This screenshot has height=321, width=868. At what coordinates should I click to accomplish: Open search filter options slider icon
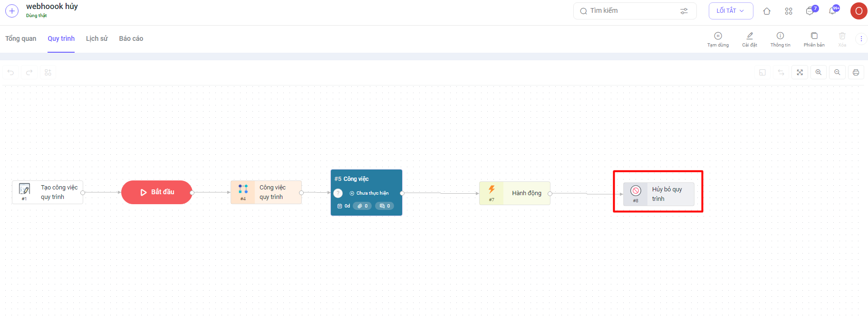[x=684, y=11]
